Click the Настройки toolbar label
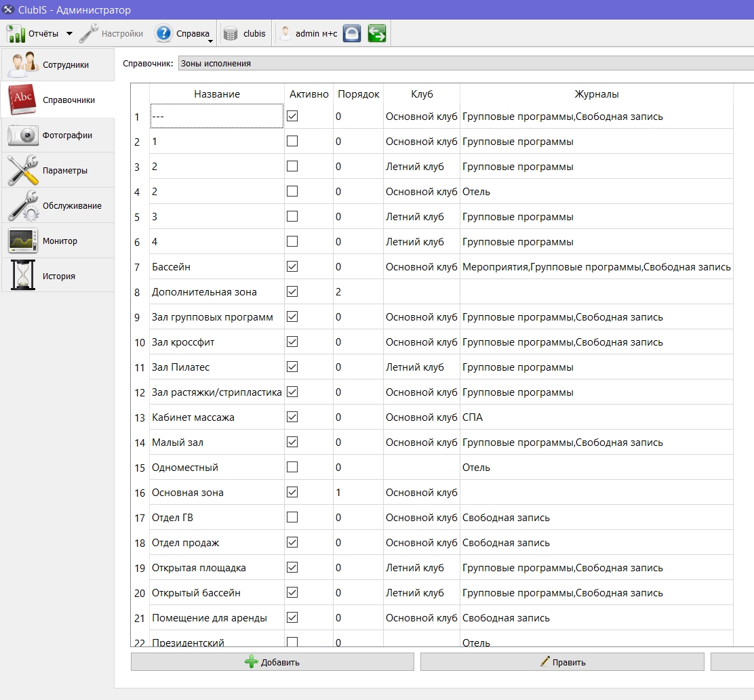The width and height of the screenshot is (754, 700). pyautogui.click(x=122, y=34)
